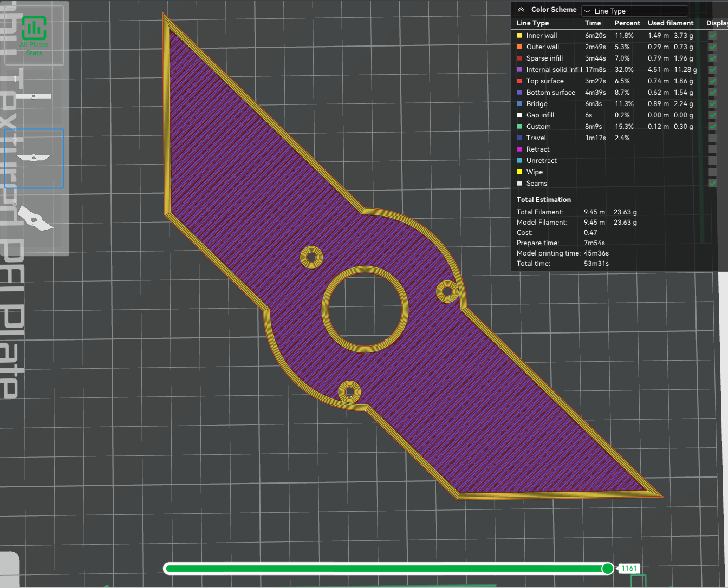Select the Inner wall yellow legend square

coord(520,35)
